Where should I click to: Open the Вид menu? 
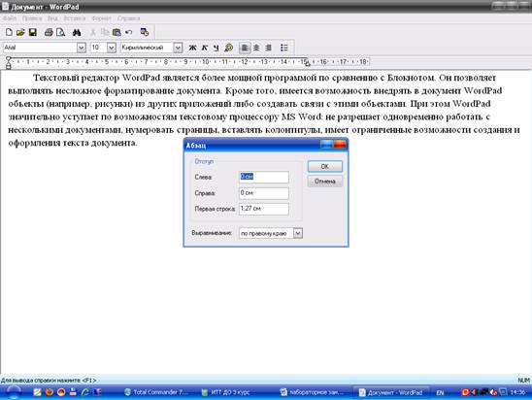click(52, 18)
